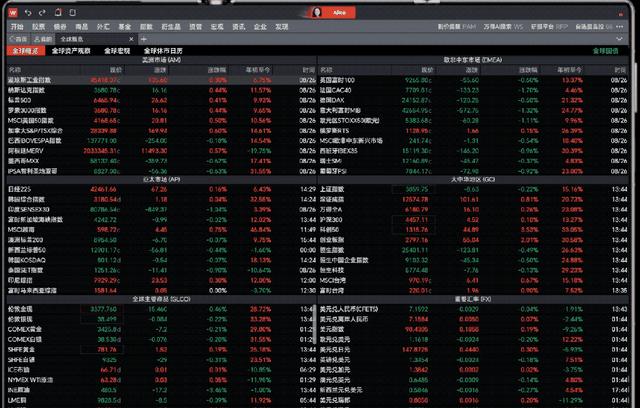640x408 pixels.
Task: Expand the chevron below the shortcut bar
Action: (x=621, y=36)
